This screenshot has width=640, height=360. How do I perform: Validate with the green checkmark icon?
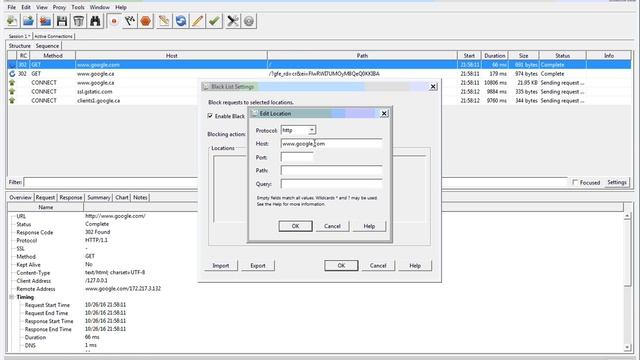(x=214, y=21)
